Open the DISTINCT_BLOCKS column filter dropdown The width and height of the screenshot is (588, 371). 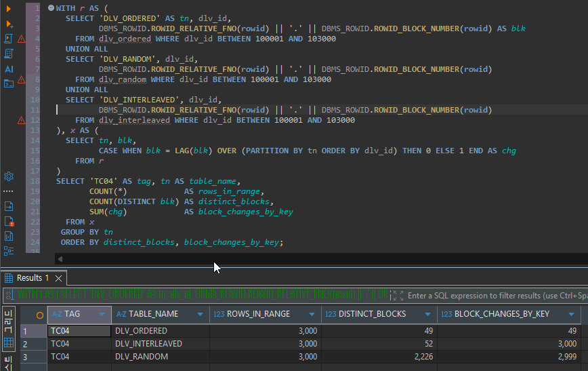coord(428,314)
